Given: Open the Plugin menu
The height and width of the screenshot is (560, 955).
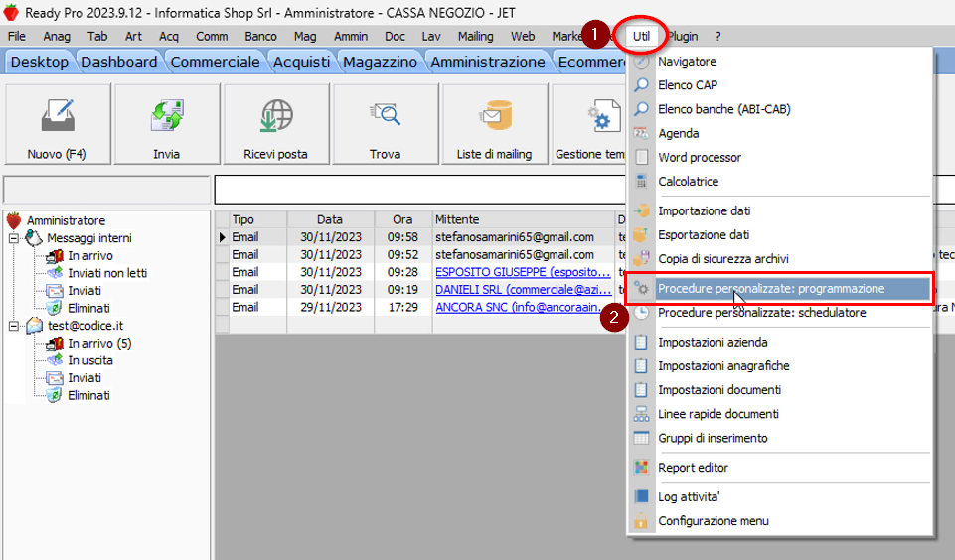Looking at the screenshot, I should click(684, 36).
